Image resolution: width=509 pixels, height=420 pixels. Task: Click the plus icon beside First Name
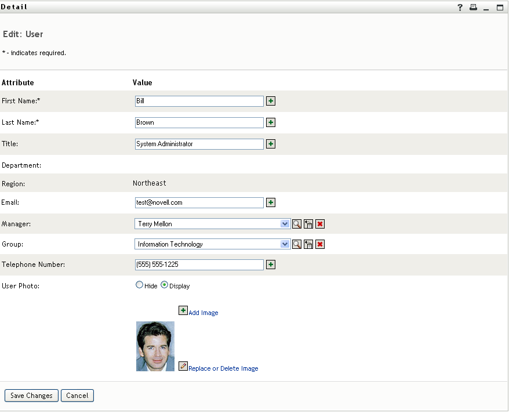[271, 101]
